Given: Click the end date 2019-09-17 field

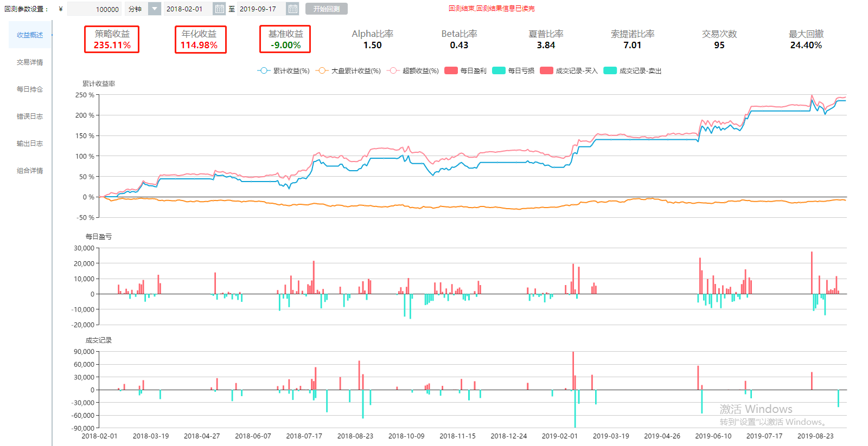Looking at the screenshot, I should coord(260,9).
